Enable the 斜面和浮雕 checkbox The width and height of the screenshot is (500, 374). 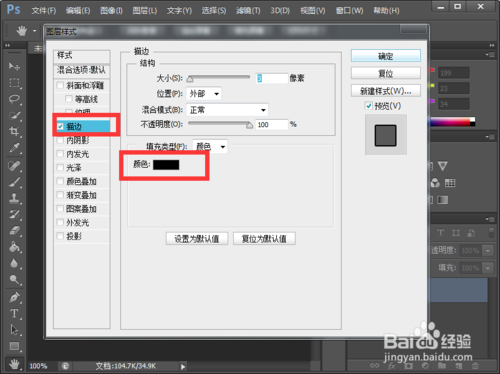[x=60, y=85]
